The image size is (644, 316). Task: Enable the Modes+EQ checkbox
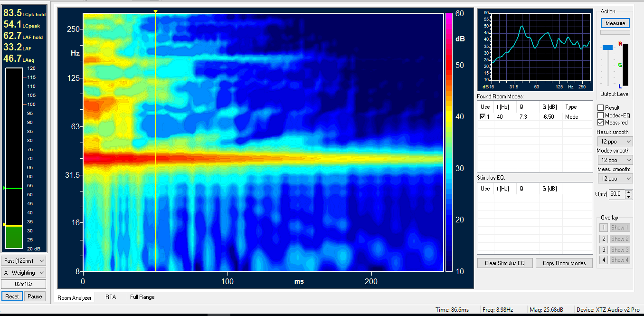(x=601, y=115)
